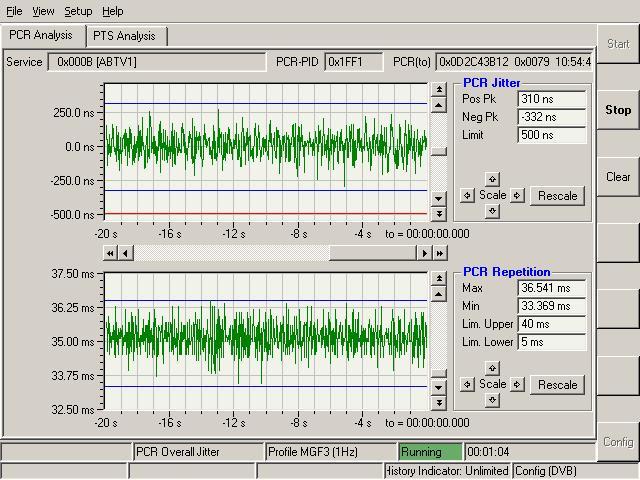Click PCR Repetition scale left arrow
The height and width of the screenshot is (480, 640).
point(467,384)
